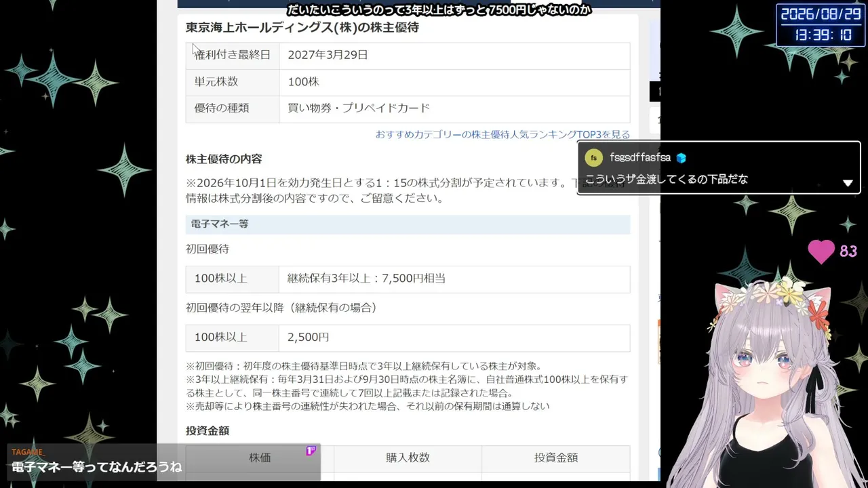Open the recommended category ranking TOP3 link

tap(502, 134)
